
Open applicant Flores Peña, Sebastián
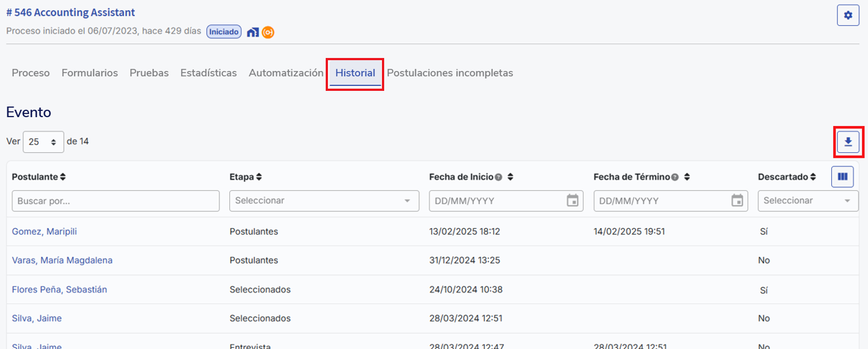tap(60, 289)
